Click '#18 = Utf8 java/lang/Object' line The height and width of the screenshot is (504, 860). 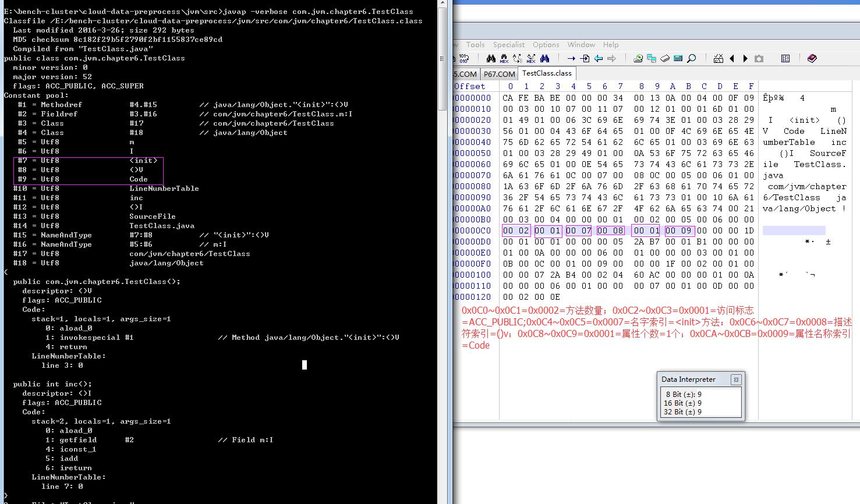(108, 263)
